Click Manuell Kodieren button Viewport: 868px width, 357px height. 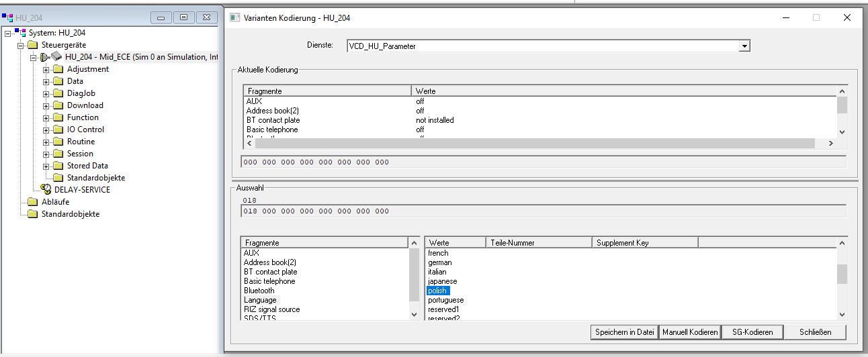click(x=689, y=332)
